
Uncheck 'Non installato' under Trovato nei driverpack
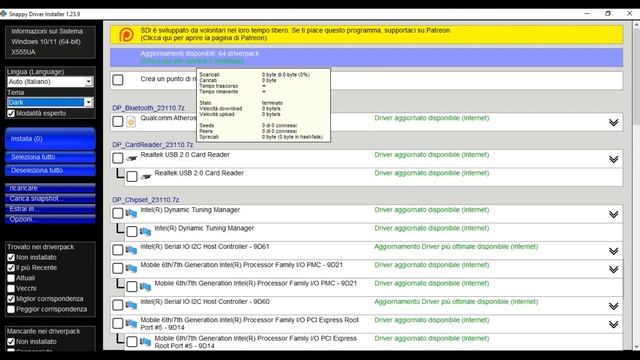point(11,258)
